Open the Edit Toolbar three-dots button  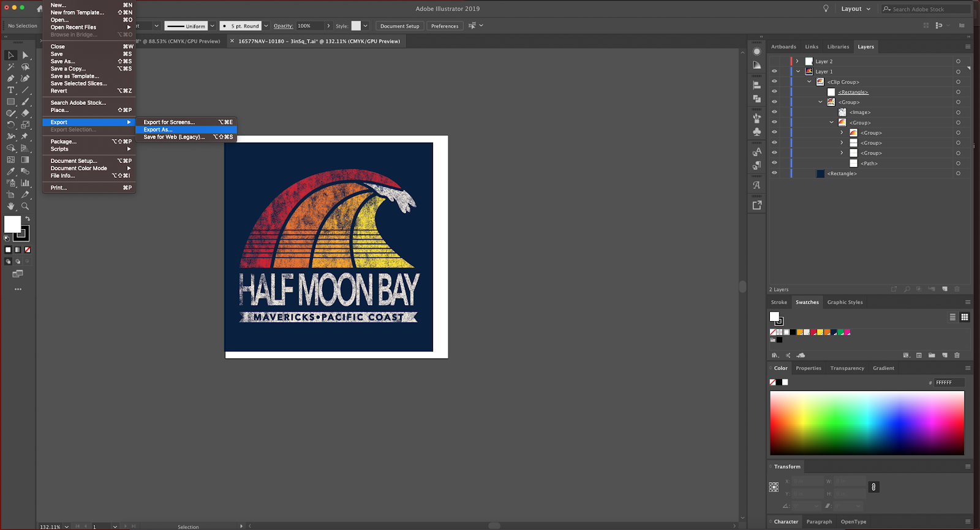point(18,289)
